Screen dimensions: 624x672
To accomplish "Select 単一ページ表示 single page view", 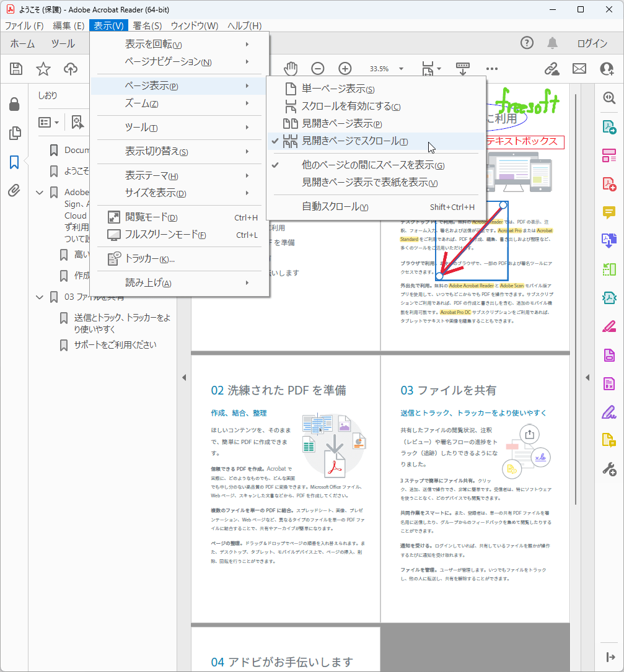I will (x=376, y=89).
